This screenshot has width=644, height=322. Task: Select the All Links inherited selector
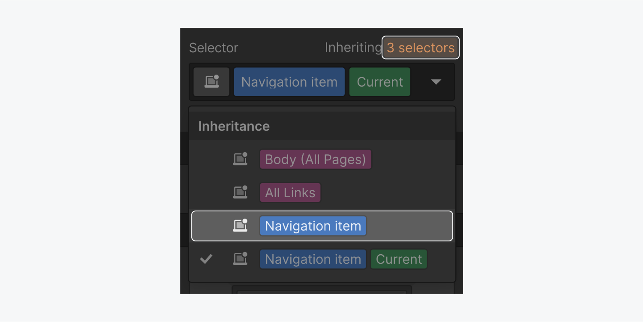(290, 192)
